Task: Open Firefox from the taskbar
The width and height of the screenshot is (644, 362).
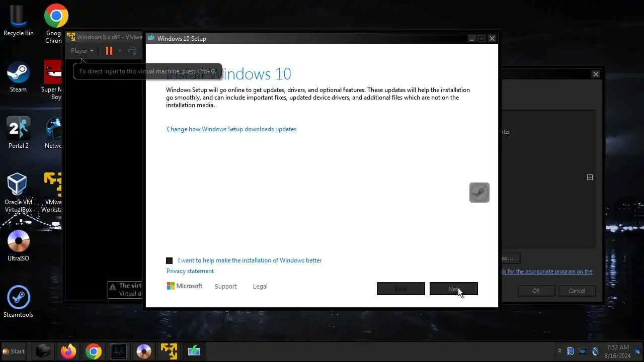Action: [68, 351]
